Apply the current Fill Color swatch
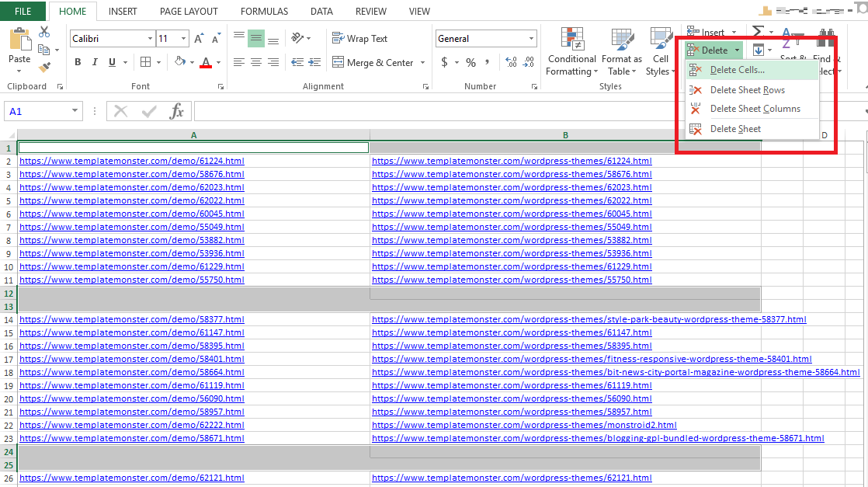 point(182,62)
